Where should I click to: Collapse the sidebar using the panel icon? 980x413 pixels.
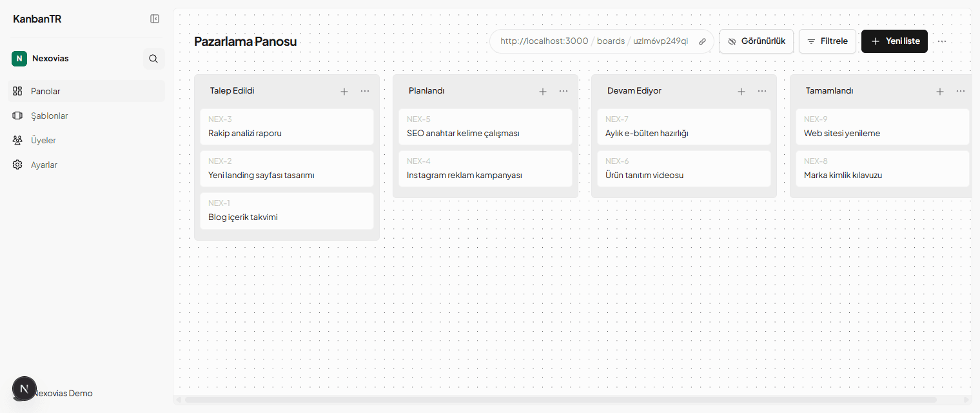(x=155, y=19)
